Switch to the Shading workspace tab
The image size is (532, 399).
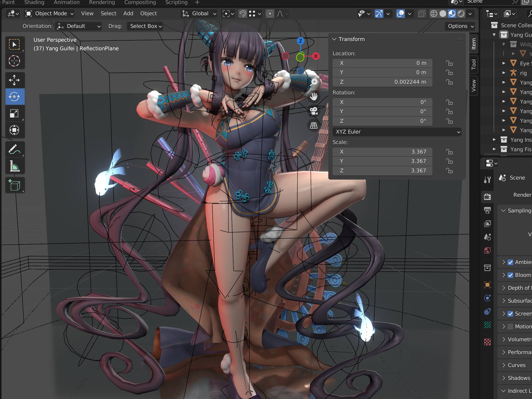click(x=34, y=2)
